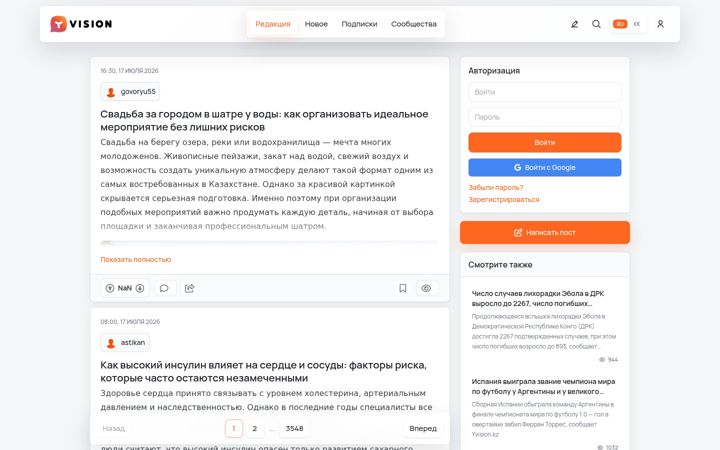This screenshot has width=720, height=450.
Task: Go to last page 3548
Action: click(x=294, y=428)
